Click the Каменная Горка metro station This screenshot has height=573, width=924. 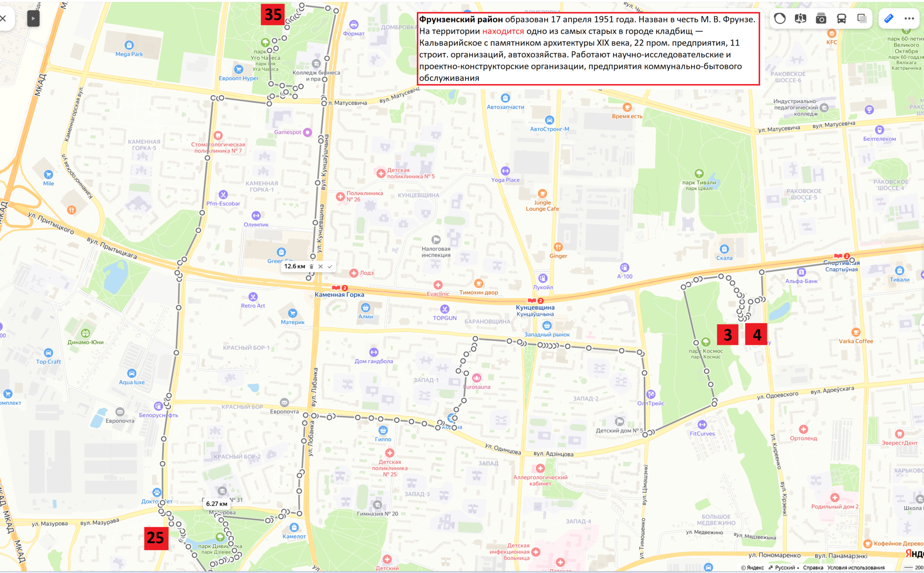[336, 288]
